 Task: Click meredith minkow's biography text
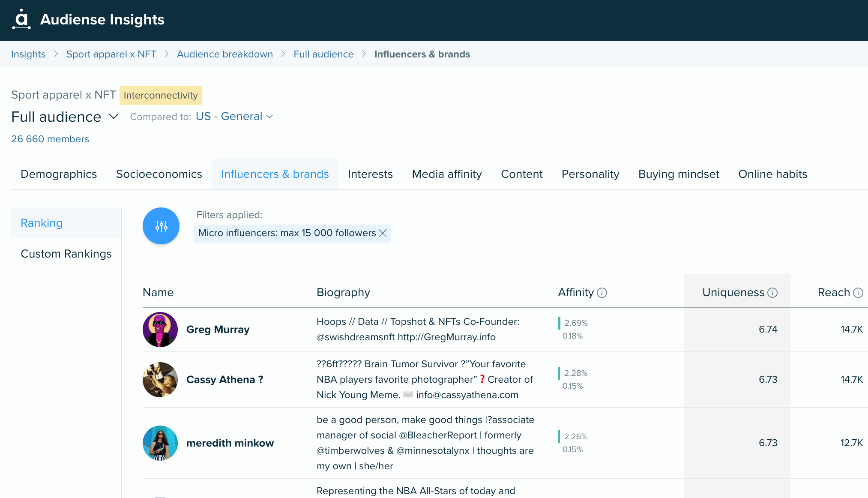click(425, 443)
